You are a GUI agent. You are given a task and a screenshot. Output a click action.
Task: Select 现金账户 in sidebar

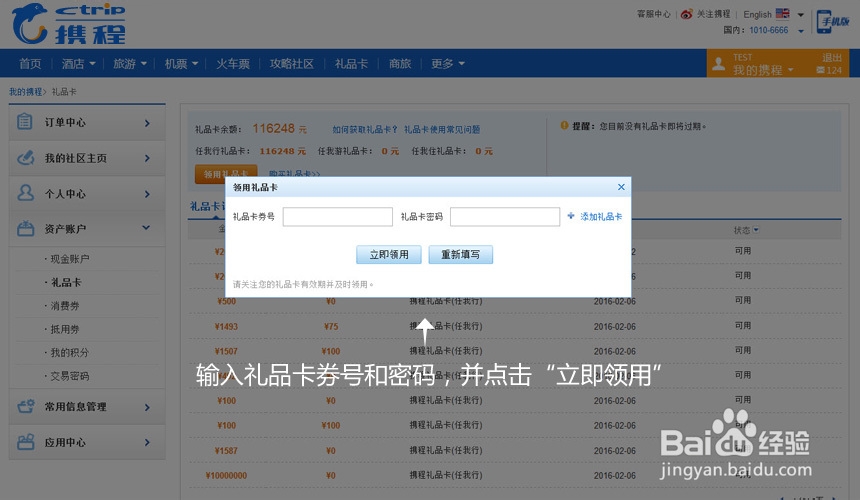click(x=70, y=259)
